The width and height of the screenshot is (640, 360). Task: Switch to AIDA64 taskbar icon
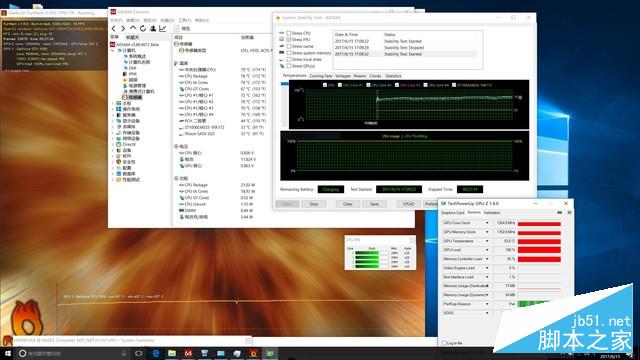188,353
